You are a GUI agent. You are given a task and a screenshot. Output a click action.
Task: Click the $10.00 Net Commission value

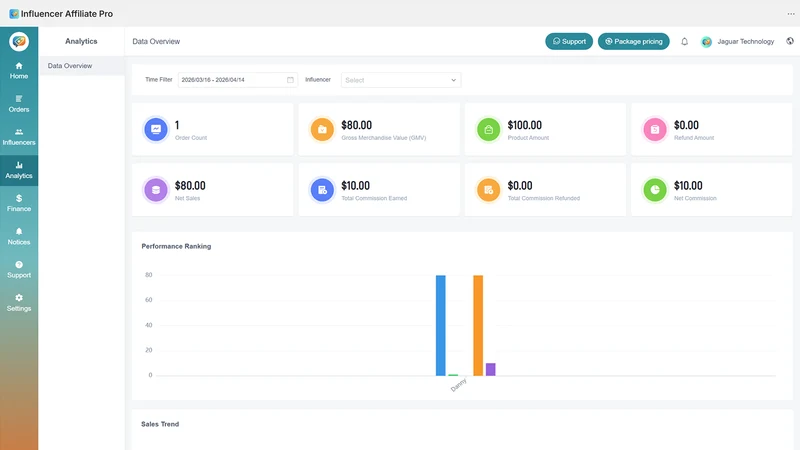coord(688,186)
